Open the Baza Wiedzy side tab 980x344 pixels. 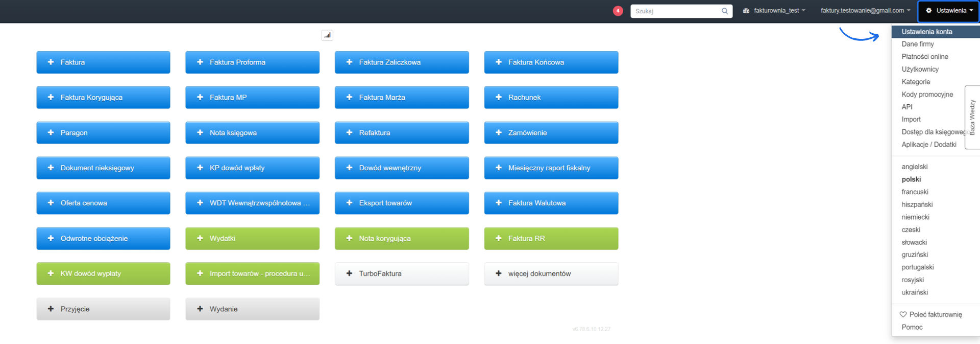tap(972, 117)
